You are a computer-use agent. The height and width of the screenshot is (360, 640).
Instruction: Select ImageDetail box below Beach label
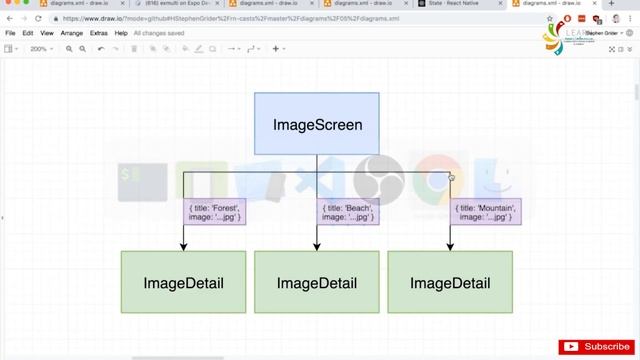point(317,282)
